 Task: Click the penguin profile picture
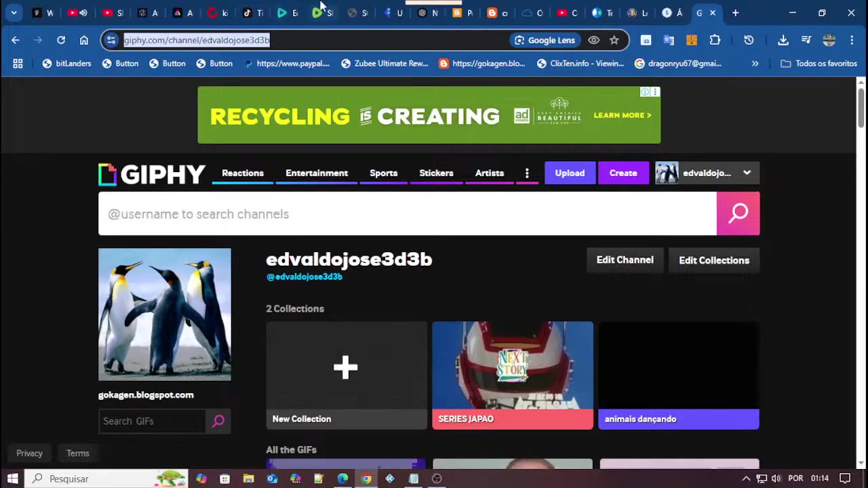(165, 314)
